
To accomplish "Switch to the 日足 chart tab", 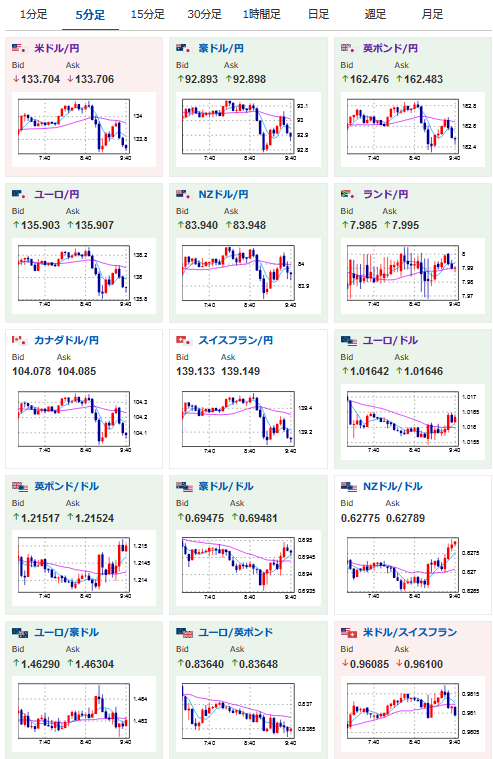I will (319, 15).
